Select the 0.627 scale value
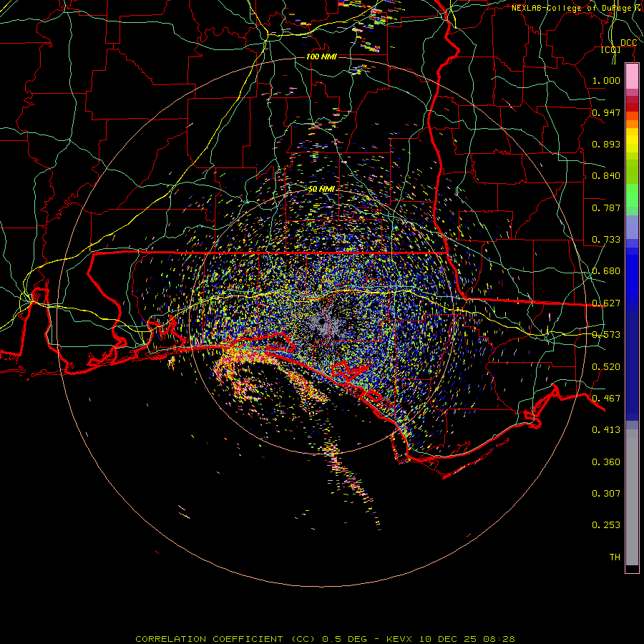644x644 pixels. (606, 303)
